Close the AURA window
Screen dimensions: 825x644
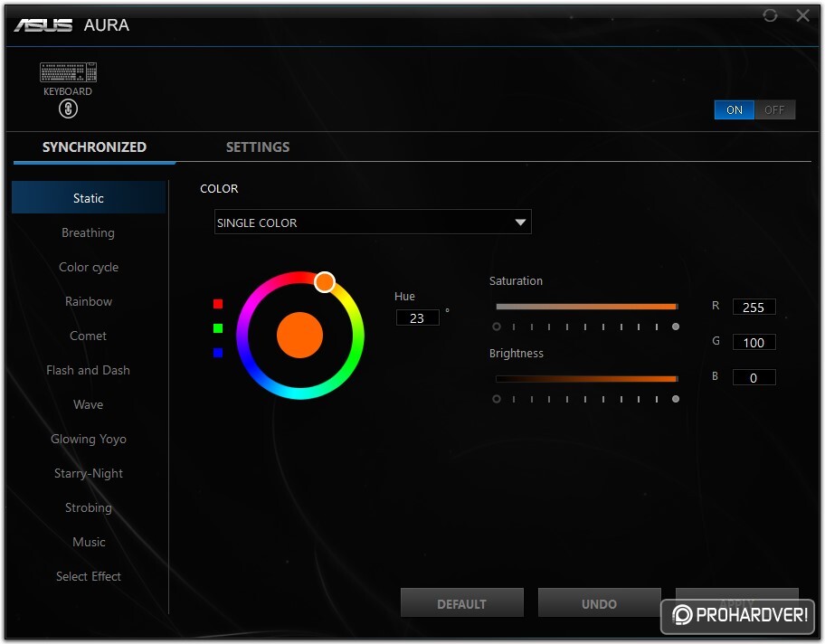[803, 15]
